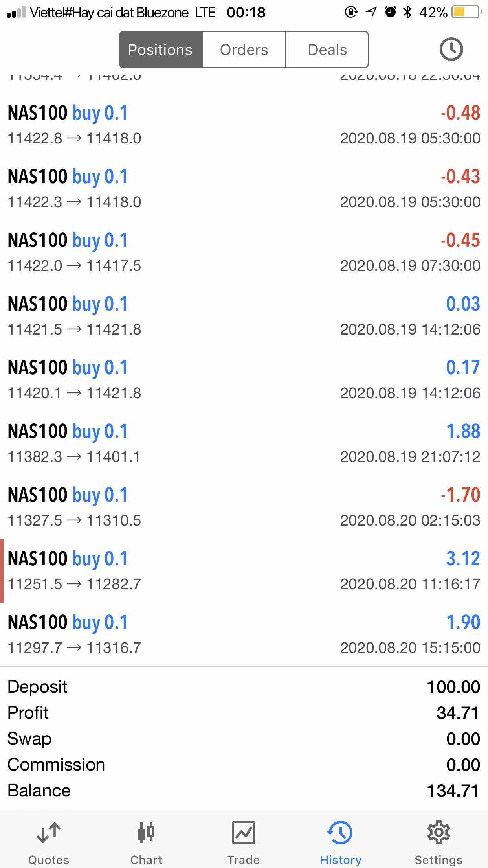Tap the trade with 0.03 profit
This screenshot has height=868, width=488.
244,316
